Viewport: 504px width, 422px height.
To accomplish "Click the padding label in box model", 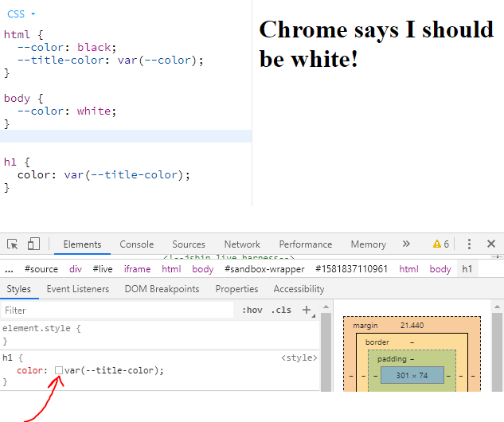I will [x=392, y=359].
